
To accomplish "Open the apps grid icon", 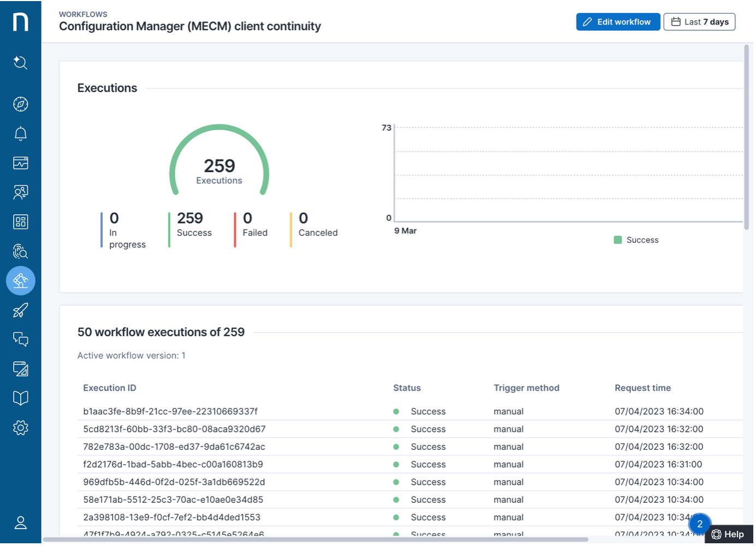I will [x=20, y=222].
